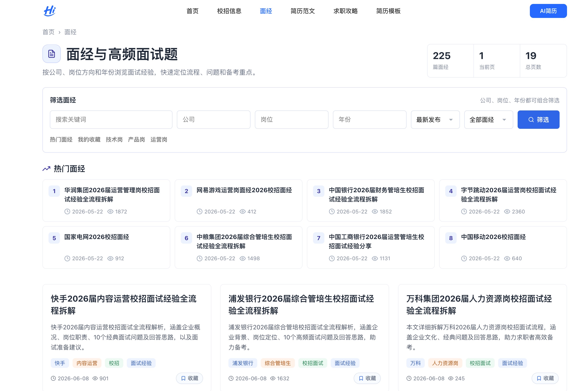Image resolution: width=588 pixels, height=391 pixels.
Task: Focus the 搜索关键词 input field
Action: point(111,120)
